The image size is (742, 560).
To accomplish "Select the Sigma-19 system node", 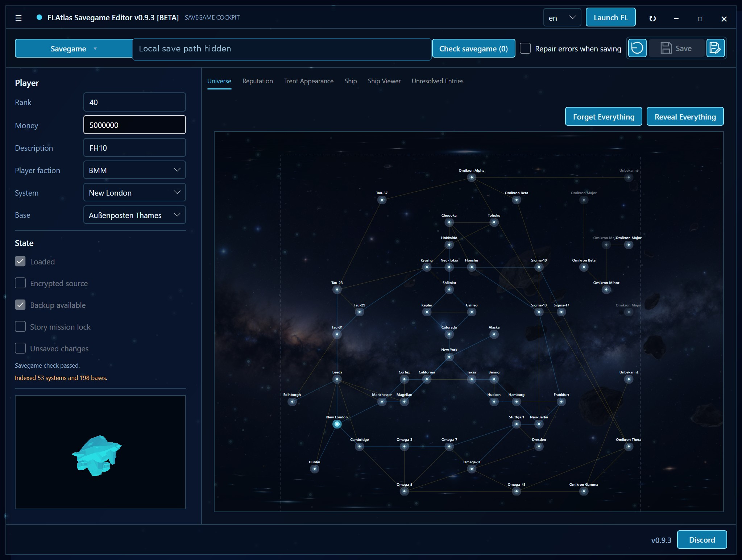I will coord(539,267).
